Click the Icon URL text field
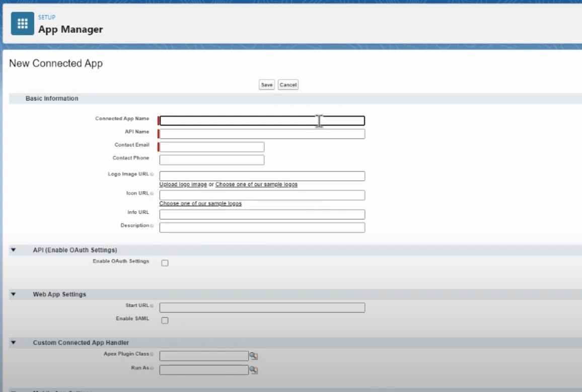Image resolution: width=582 pixels, height=392 pixels. tap(262, 195)
